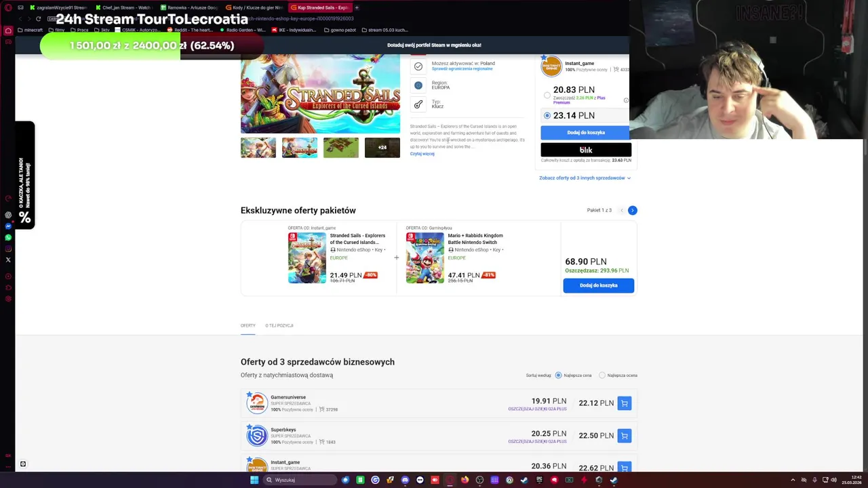Open Instagram in Opera sidebar
Viewport: 868px width, 488px height.
point(8,249)
